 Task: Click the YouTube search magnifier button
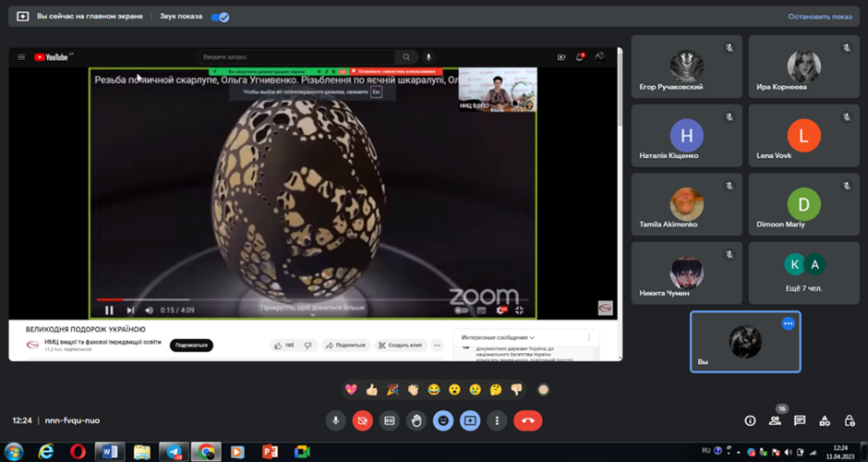tap(406, 57)
